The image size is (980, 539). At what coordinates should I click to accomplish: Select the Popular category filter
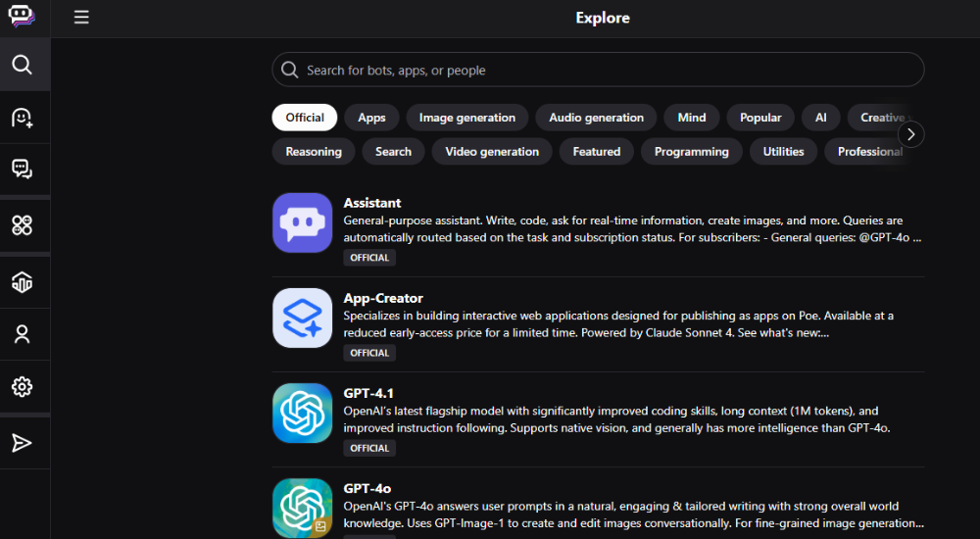[760, 118]
